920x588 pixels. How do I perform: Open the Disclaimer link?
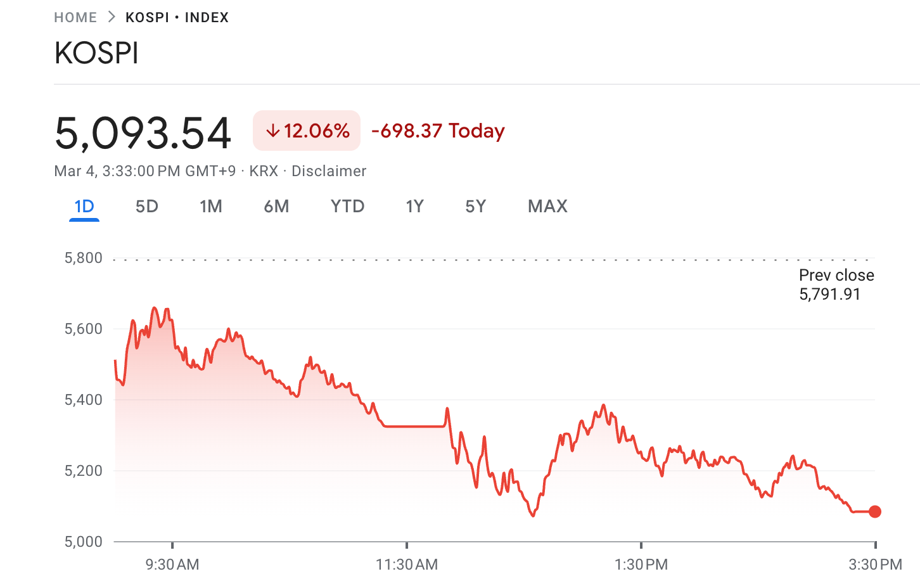coord(328,170)
